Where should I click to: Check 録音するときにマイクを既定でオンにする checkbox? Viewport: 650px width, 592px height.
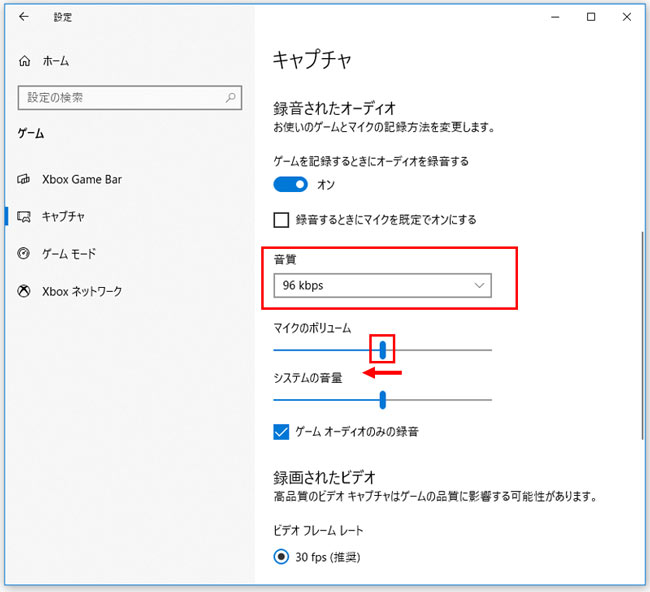pos(281,220)
